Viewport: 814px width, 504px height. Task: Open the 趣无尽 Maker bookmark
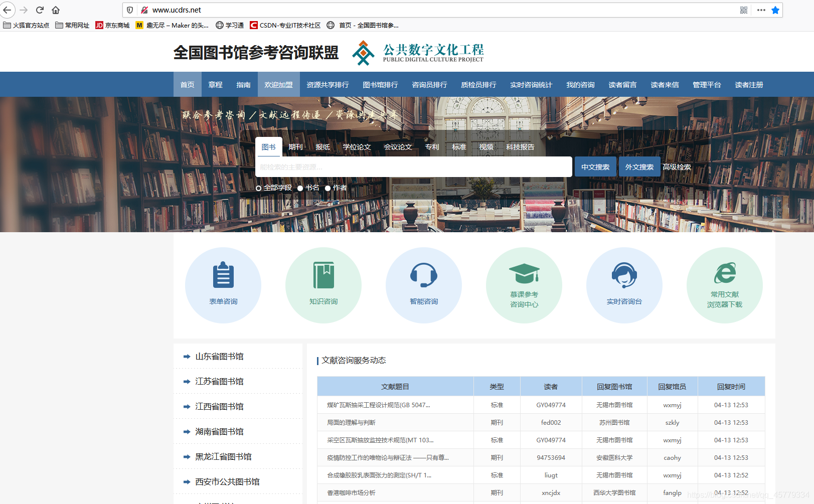tap(172, 25)
